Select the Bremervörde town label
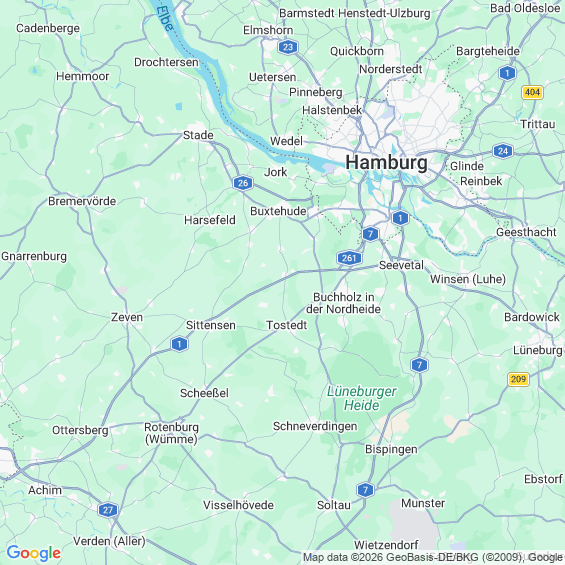Screen dimensions: 565x565 pyautogui.click(x=82, y=201)
